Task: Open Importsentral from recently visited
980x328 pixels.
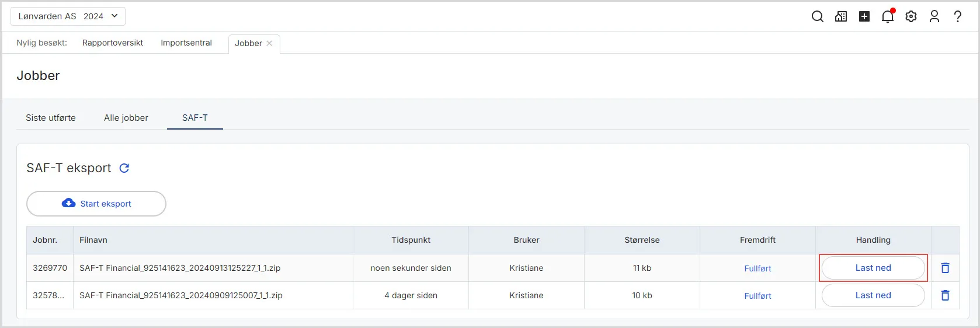Action: [x=186, y=43]
